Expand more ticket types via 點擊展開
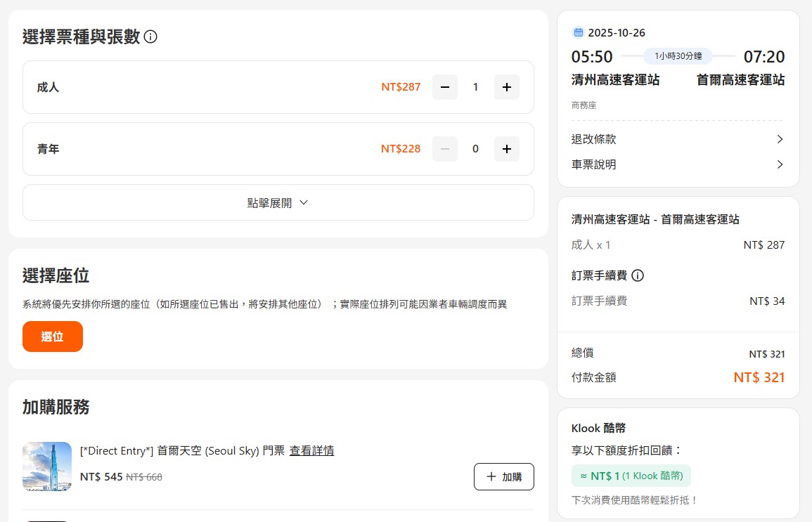Viewport: 812px width, 522px height. 278,202
